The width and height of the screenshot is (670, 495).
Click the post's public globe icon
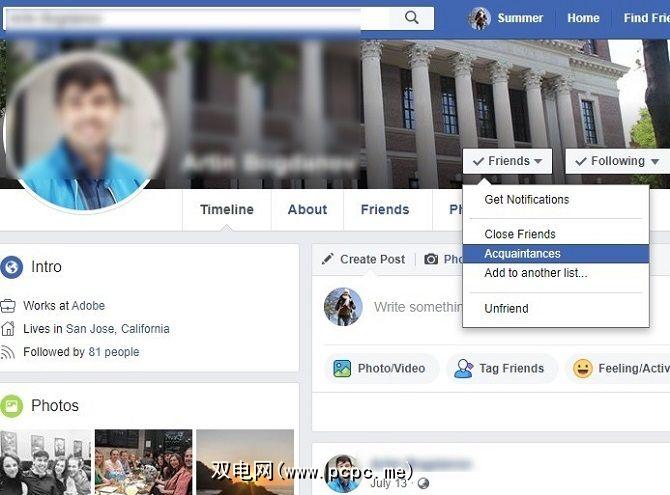(x=423, y=483)
